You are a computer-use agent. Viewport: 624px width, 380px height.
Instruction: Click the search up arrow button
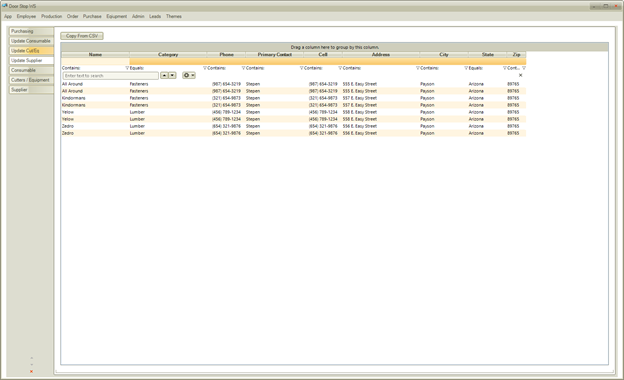164,75
